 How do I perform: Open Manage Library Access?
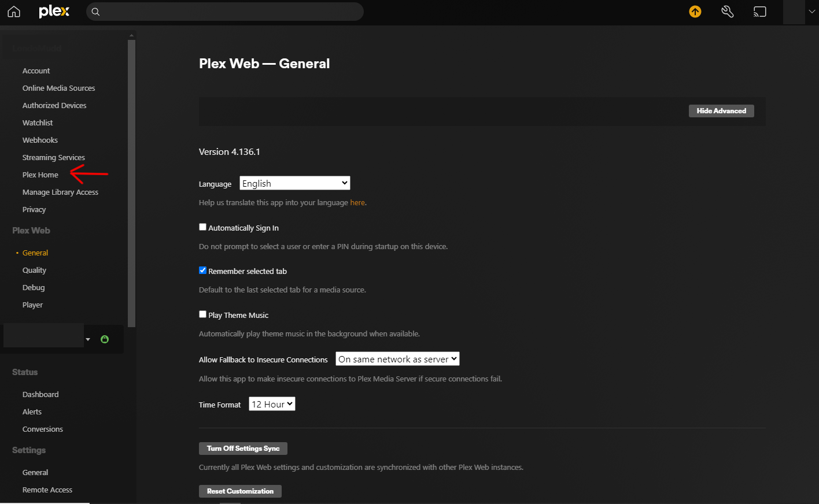(x=60, y=192)
